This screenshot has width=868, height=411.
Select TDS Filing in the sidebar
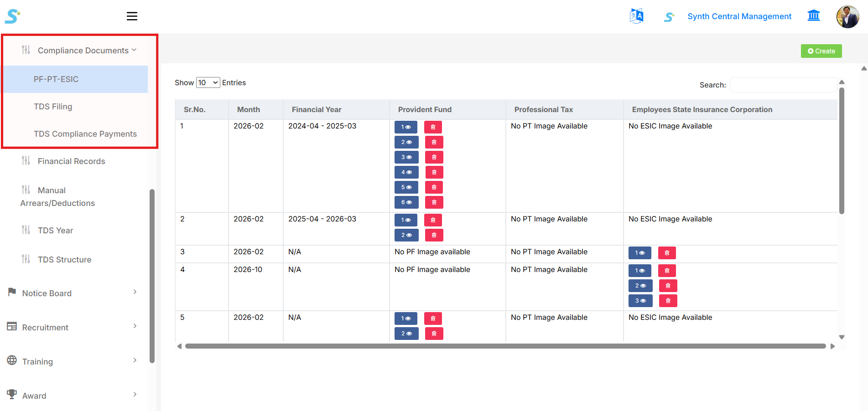click(x=53, y=106)
